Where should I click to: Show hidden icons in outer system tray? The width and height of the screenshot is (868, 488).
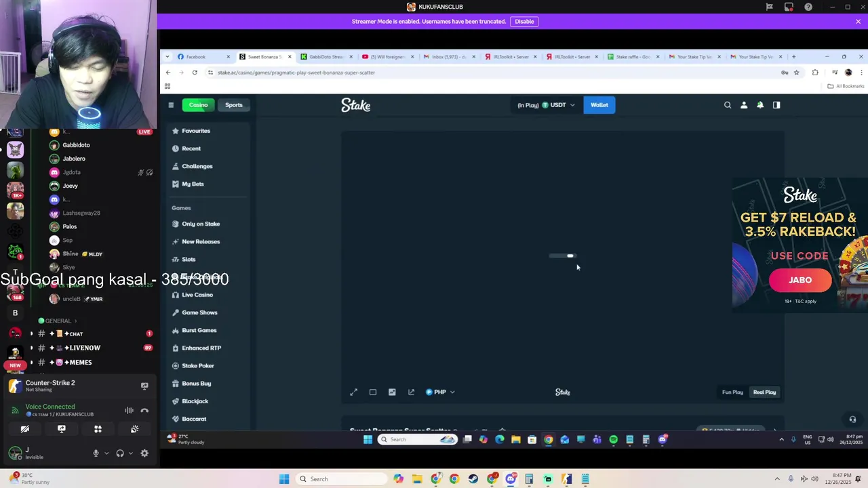tap(777, 479)
